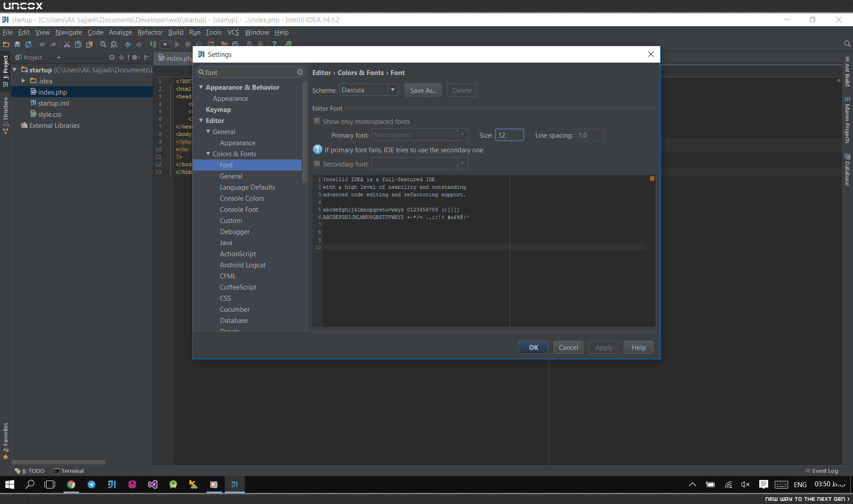
Task: Open the Navigate menu
Action: (x=69, y=32)
